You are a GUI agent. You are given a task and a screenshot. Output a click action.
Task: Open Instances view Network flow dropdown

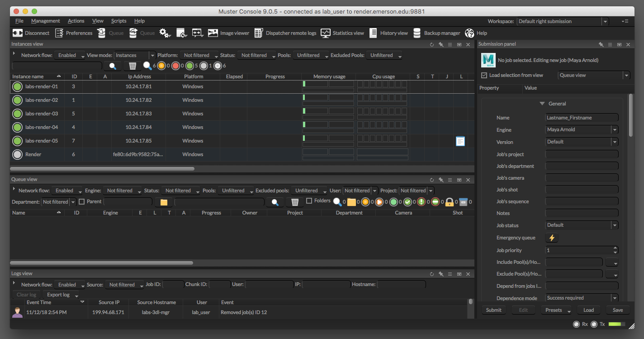point(70,55)
